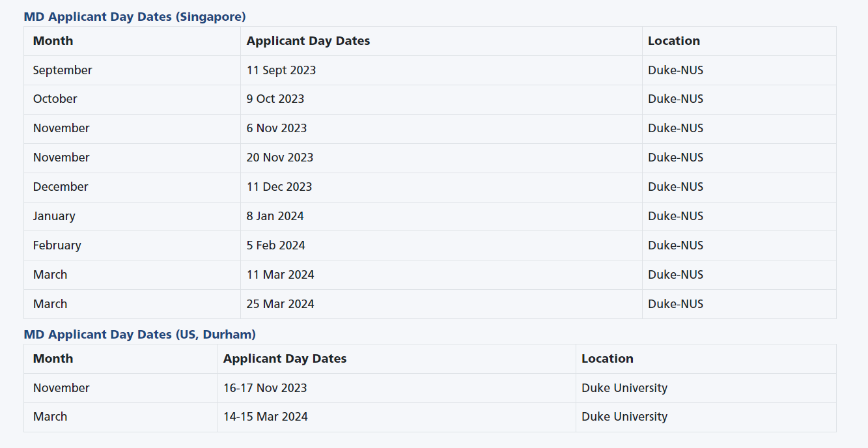Click 'Duke University' in the 14-15 Mar 2024 row
868x448 pixels.
pos(624,417)
